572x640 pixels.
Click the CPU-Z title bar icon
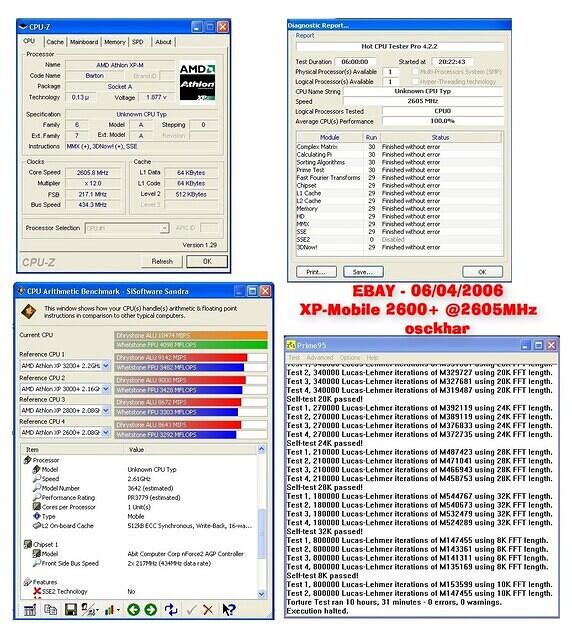coord(23,27)
